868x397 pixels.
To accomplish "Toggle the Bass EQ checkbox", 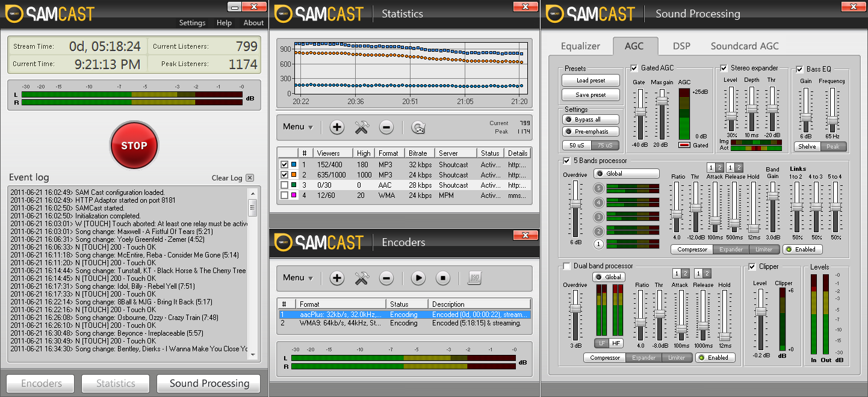I will [799, 69].
